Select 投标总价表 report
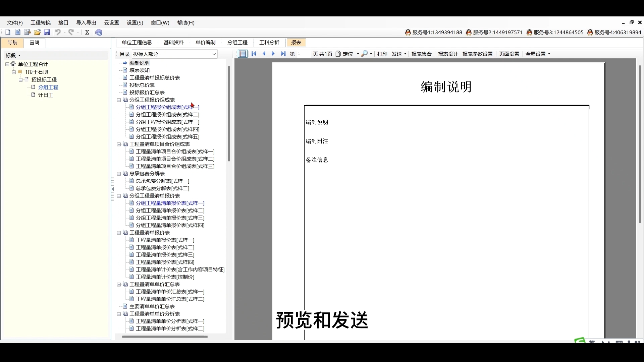Viewport: 644px width, 362px height. pos(142,85)
